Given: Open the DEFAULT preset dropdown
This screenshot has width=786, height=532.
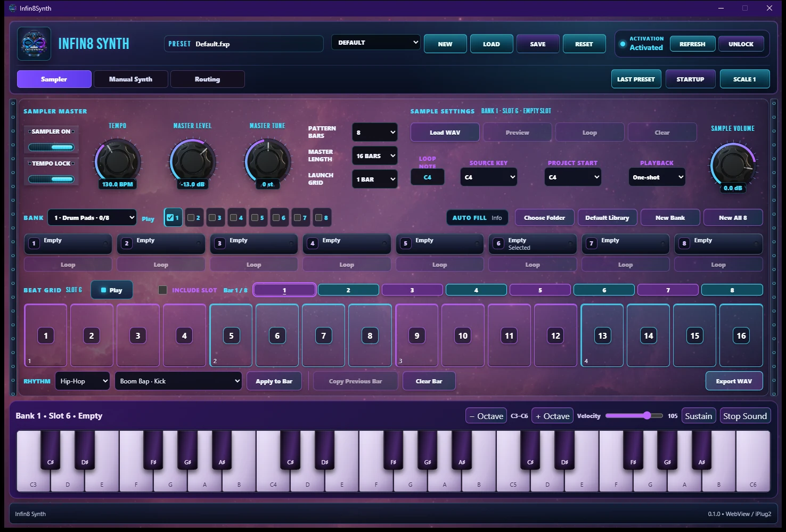Looking at the screenshot, I should coord(376,43).
